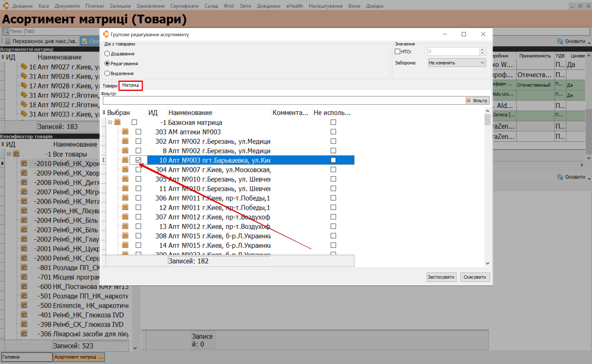Click the Застосувати button

click(x=441, y=277)
